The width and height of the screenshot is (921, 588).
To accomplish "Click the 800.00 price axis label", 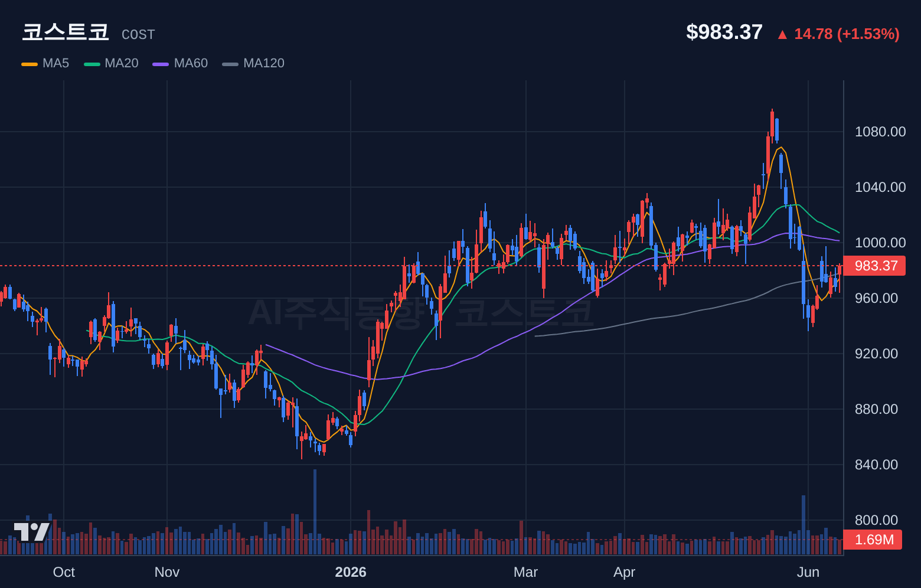I will (x=876, y=520).
